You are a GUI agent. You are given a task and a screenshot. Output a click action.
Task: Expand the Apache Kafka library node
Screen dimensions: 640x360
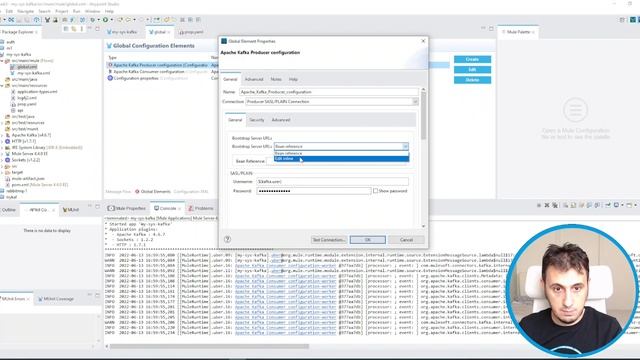pyautogui.click(x=2, y=135)
